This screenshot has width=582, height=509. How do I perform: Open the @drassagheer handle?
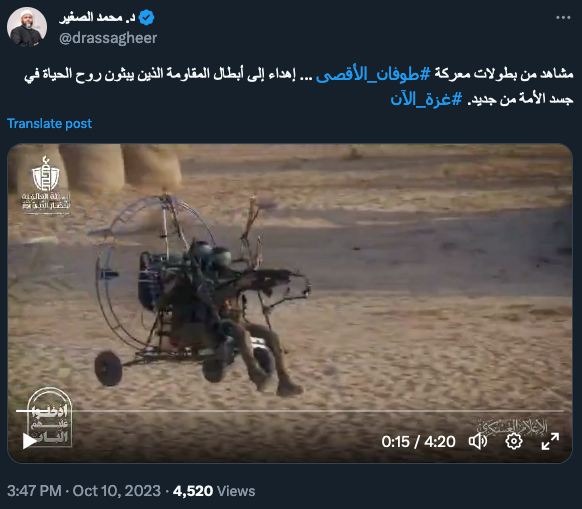coord(108,38)
